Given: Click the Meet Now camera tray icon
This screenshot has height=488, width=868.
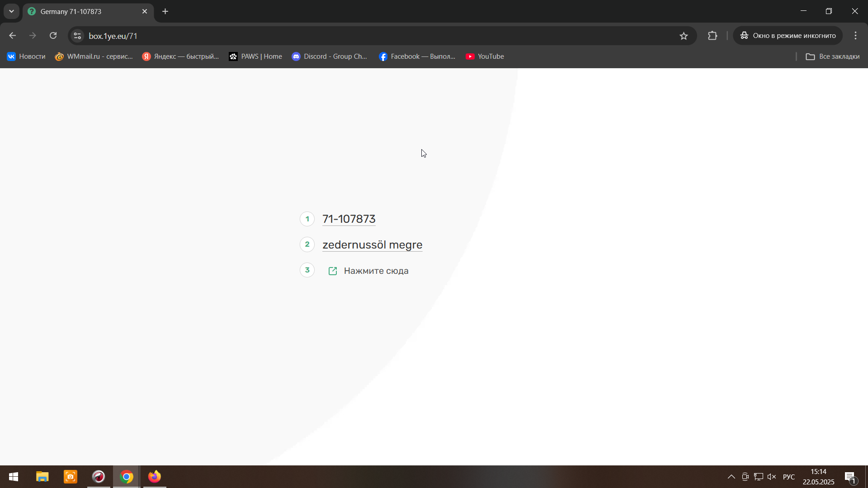Looking at the screenshot, I should (745, 477).
